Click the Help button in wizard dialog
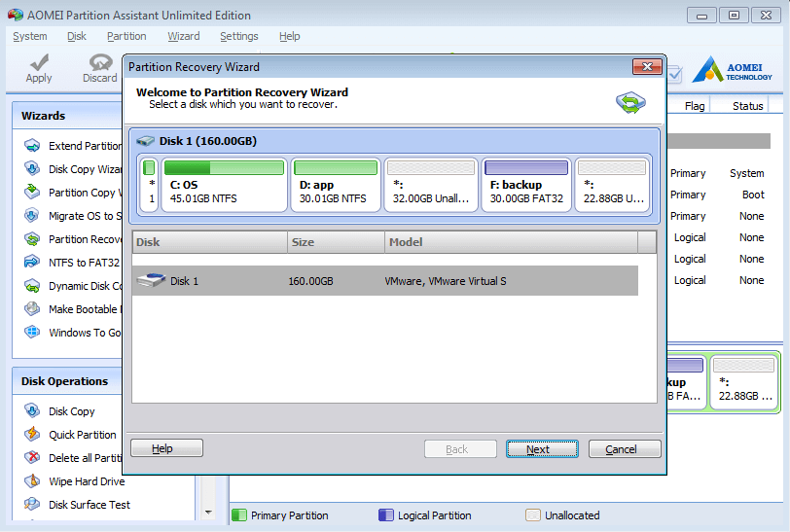 point(166,447)
